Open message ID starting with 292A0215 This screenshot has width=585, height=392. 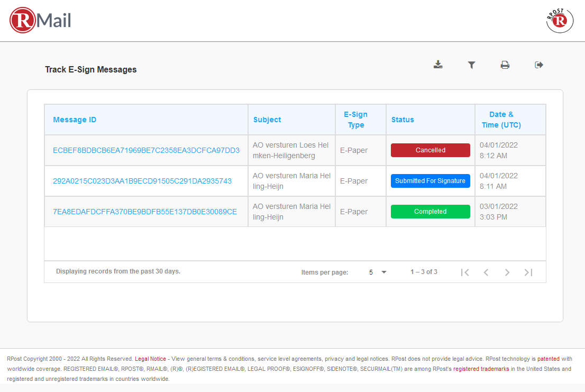tap(142, 181)
